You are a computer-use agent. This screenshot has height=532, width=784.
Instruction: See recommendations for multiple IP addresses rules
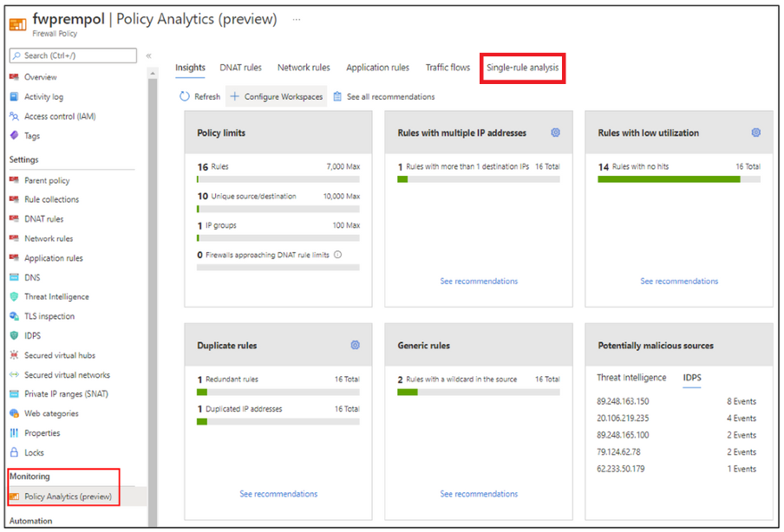479,282
